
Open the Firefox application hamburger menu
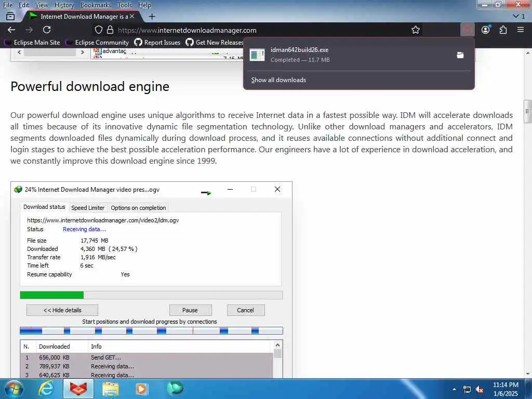click(x=521, y=30)
